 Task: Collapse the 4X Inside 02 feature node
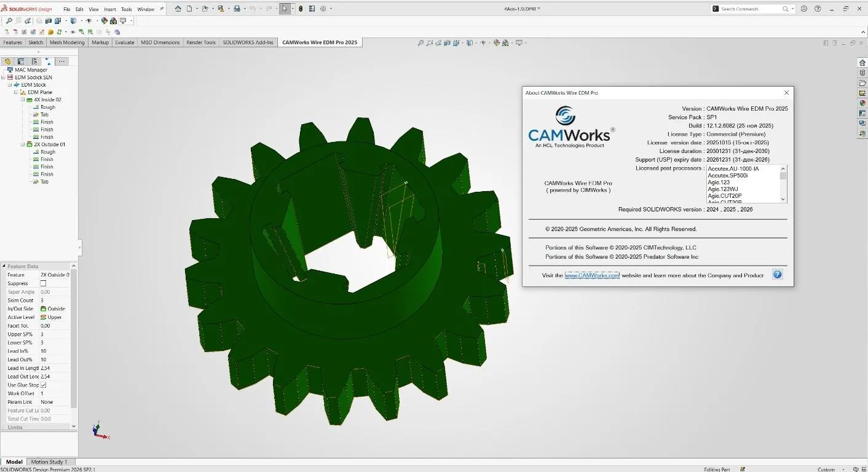pos(23,100)
